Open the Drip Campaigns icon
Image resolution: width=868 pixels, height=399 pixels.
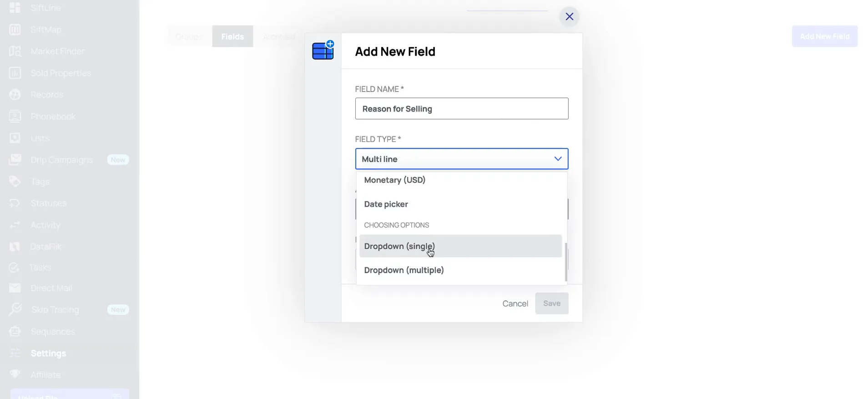point(15,160)
